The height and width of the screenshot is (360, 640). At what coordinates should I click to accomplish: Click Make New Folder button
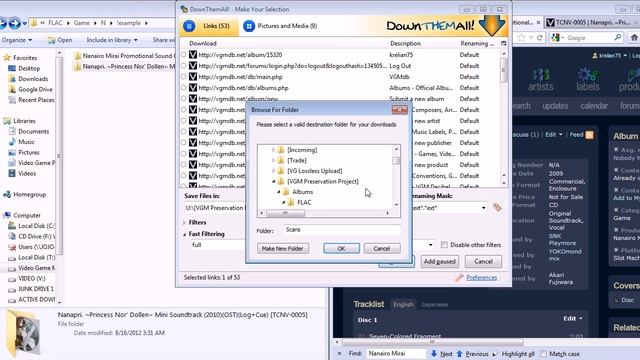click(x=283, y=249)
